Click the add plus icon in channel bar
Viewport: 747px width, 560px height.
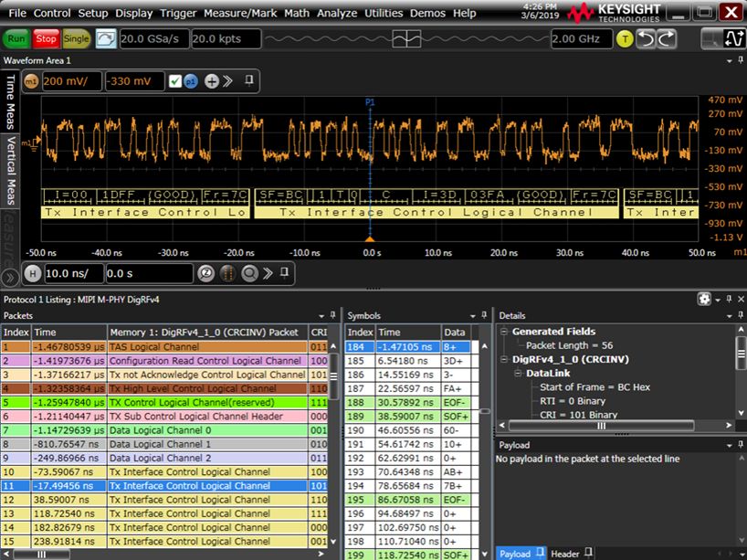coord(212,81)
